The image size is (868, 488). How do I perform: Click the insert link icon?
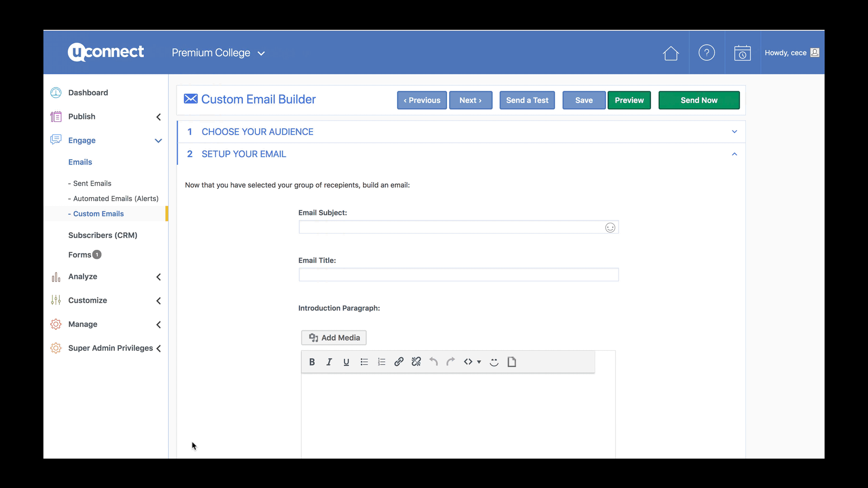pyautogui.click(x=399, y=362)
